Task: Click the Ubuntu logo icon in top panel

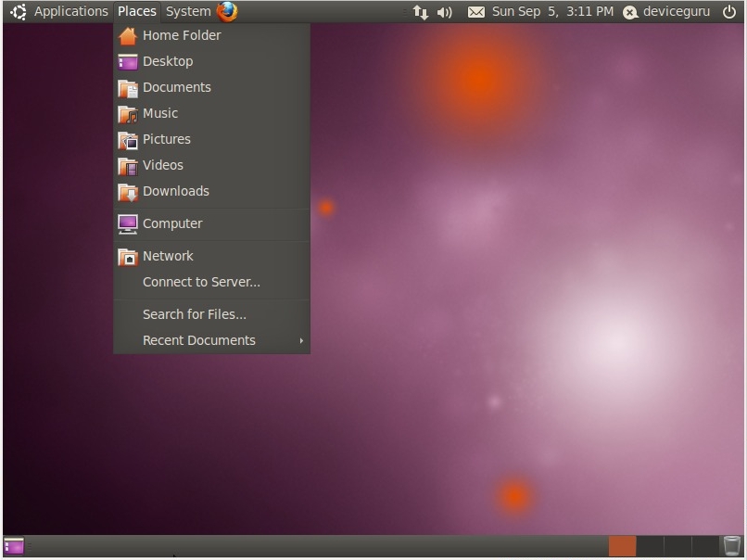Action: click(x=19, y=11)
